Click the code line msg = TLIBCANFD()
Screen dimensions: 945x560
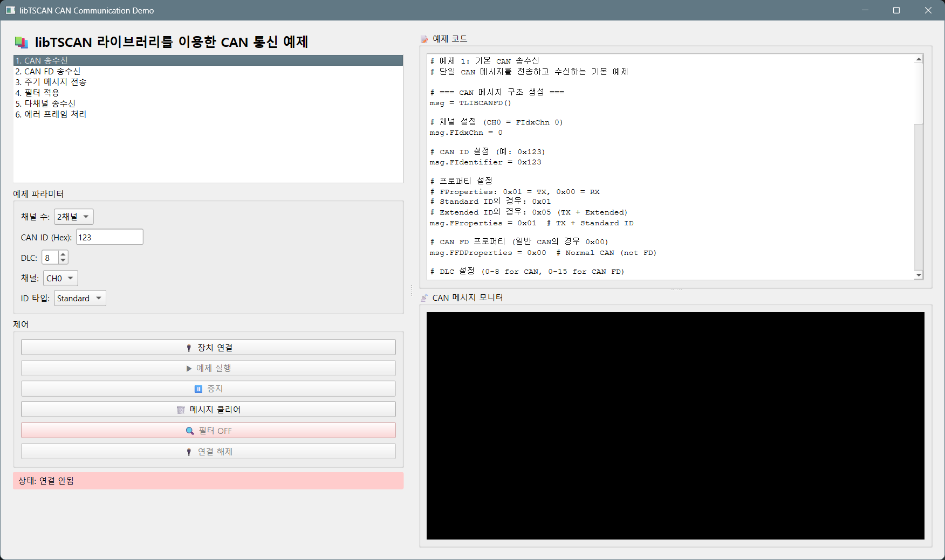(x=470, y=103)
